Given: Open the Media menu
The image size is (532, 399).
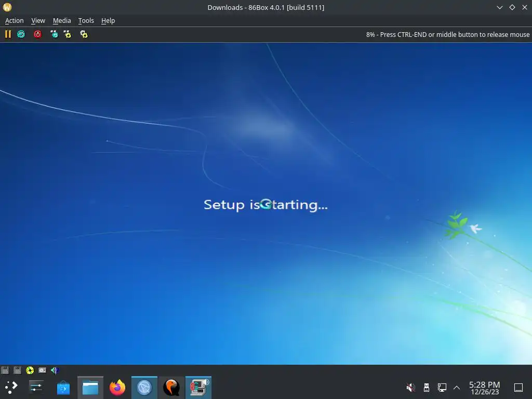Looking at the screenshot, I should pos(62,21).
